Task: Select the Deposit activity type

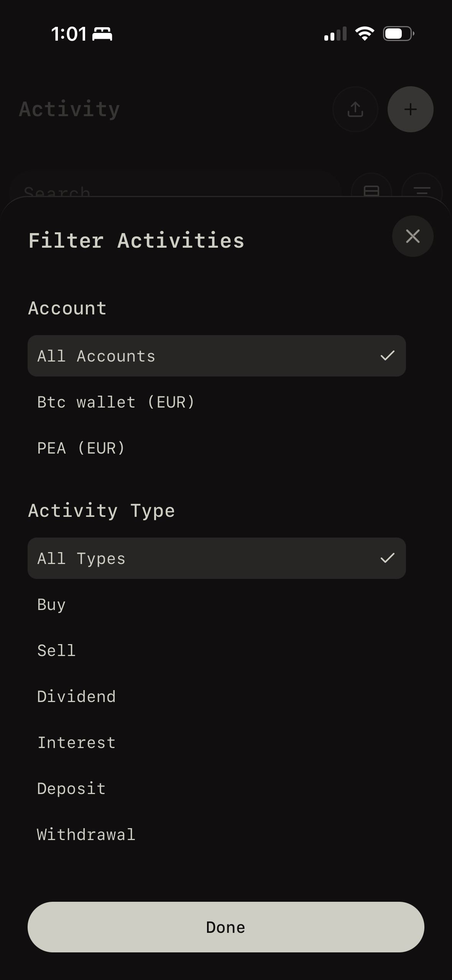Action: [71, 788]
